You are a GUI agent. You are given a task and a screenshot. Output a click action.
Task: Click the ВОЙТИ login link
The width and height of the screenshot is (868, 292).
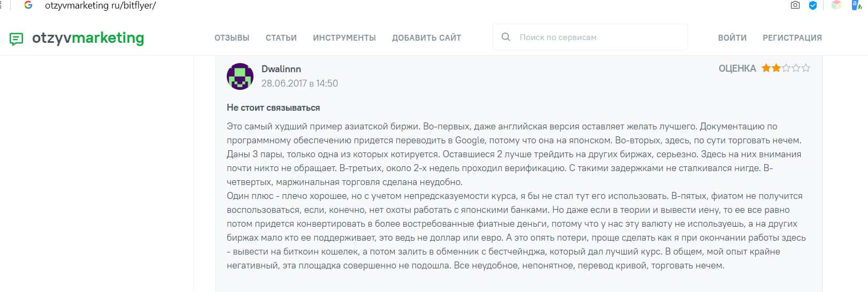tap(732, 38)
